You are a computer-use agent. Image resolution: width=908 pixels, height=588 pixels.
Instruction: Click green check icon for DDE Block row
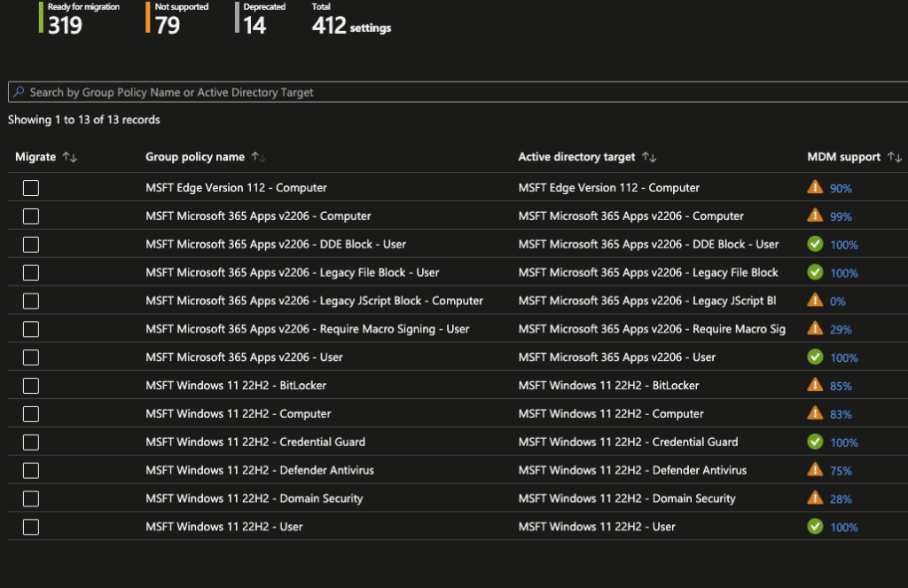point(815,244)
